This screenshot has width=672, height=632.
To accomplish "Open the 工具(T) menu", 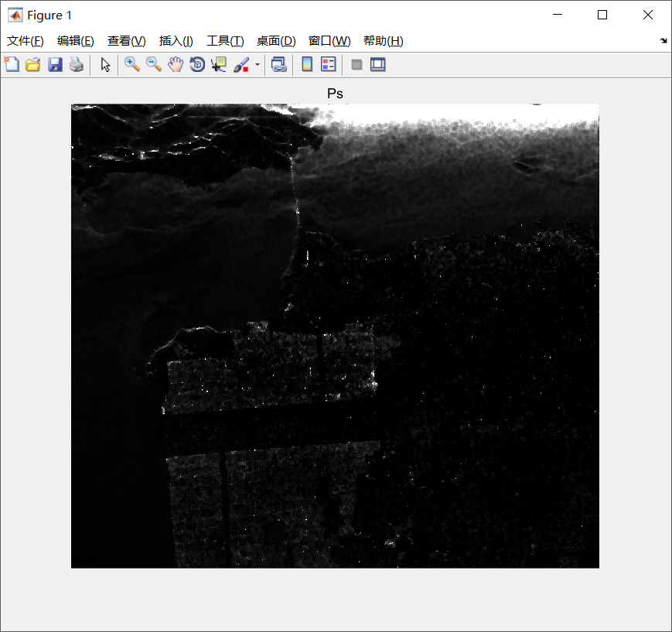I will 225,41.
